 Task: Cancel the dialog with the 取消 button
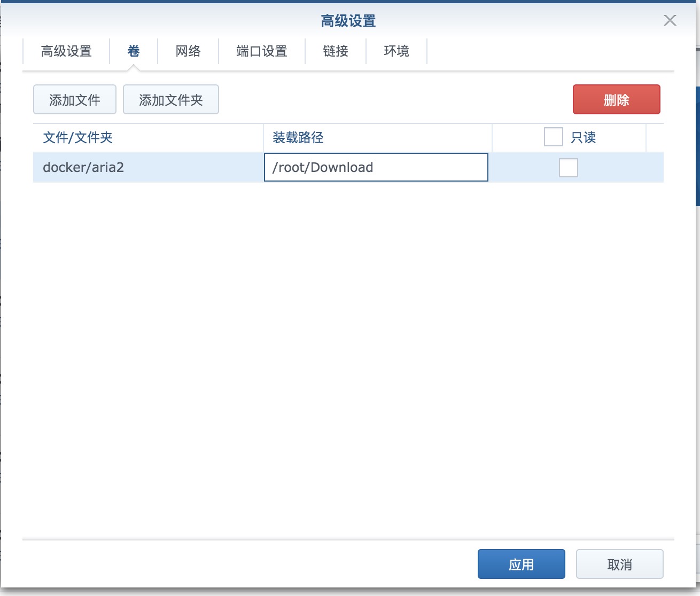pyautogui.click(x=620, y=564)
